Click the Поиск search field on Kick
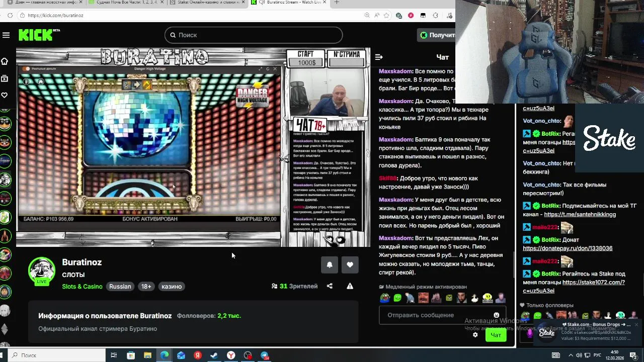 [254, 35]
